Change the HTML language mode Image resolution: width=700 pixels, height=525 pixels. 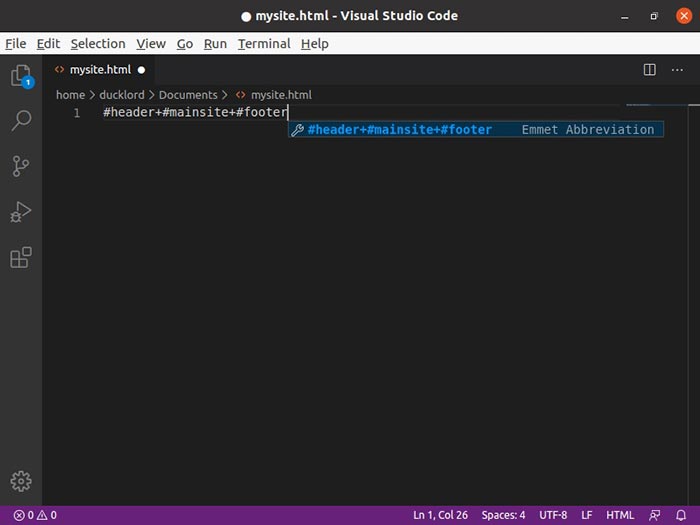click(620, 515)
